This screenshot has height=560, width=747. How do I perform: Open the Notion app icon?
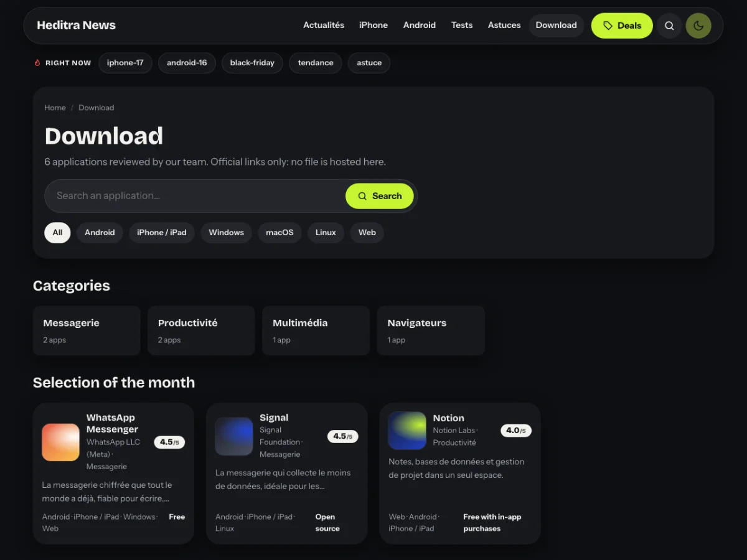tap(407, 431)
